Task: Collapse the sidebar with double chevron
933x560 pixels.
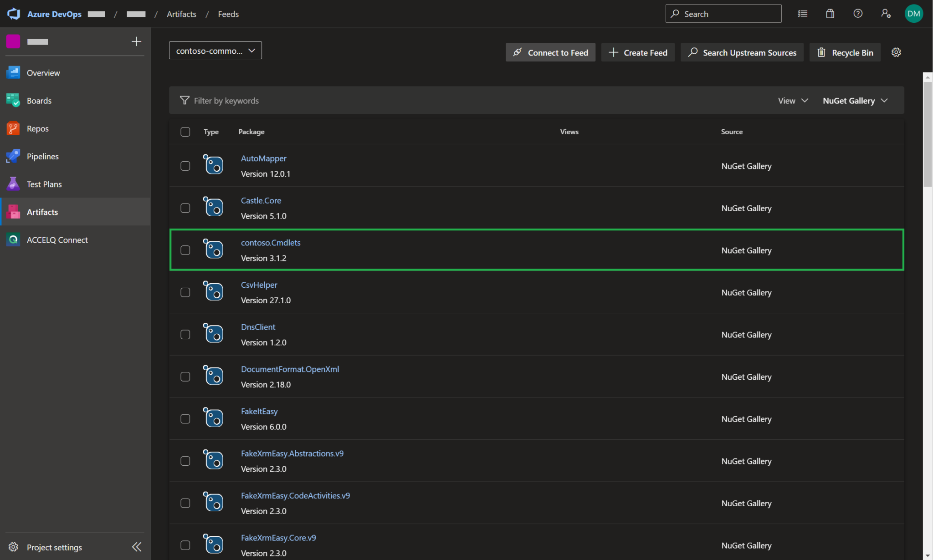Action: pyautogui.click(x=136, y=547)
